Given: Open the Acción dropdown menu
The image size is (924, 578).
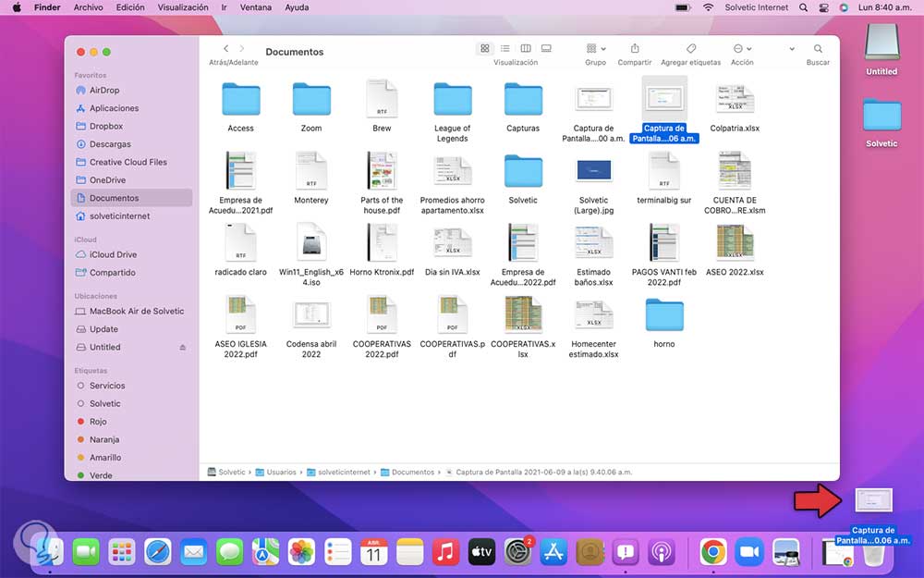Looking at the screenshot, I should (742, 48).
